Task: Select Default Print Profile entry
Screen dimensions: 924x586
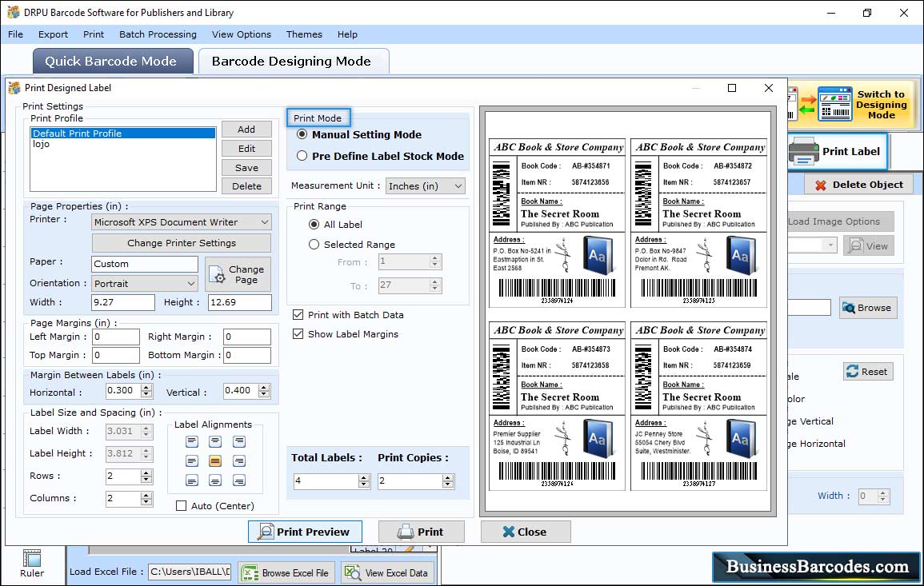Action: (122, 133)
